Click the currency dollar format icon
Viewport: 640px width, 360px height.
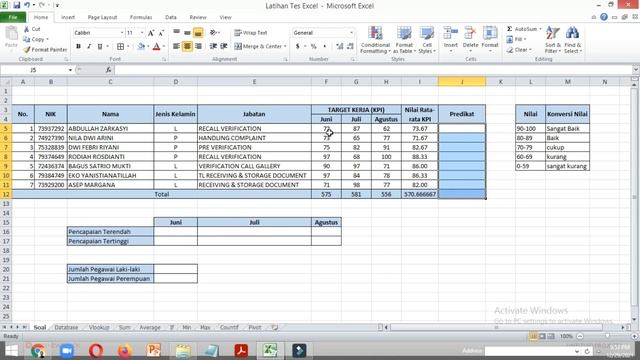298,47
